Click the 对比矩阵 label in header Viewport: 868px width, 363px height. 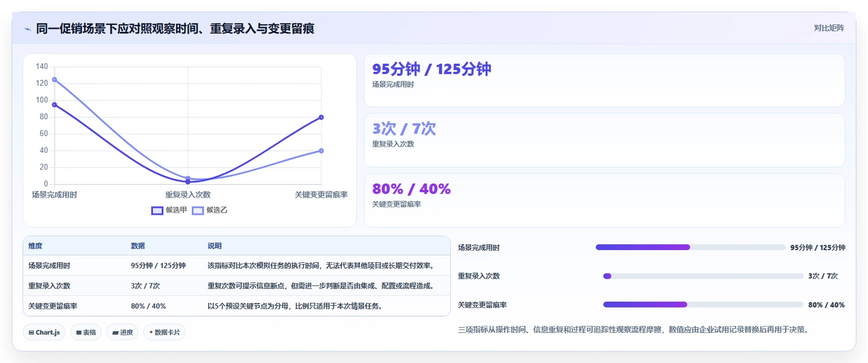(829, 28)
